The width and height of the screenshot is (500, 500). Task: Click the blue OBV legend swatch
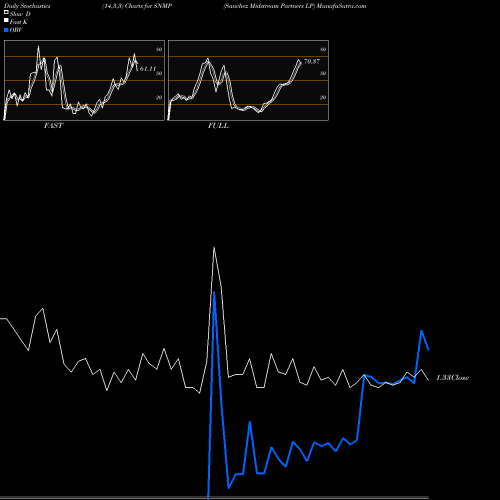pos(6,30)
